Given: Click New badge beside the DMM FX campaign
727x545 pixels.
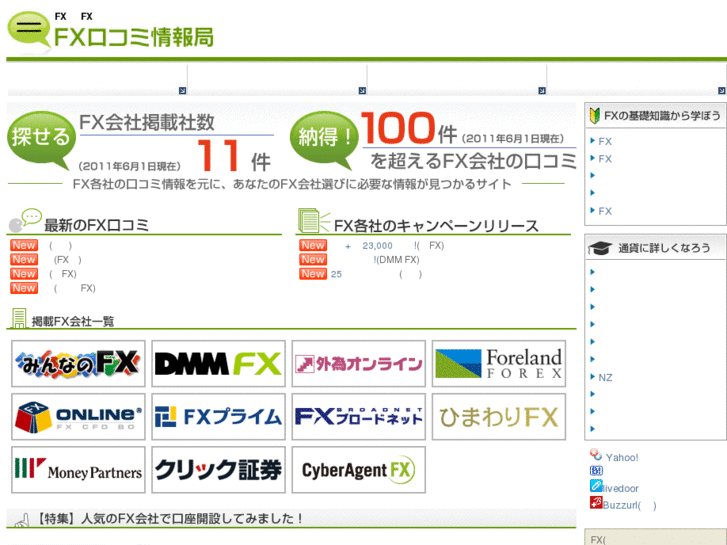Looking at the screenshot, I should [313, 259].
